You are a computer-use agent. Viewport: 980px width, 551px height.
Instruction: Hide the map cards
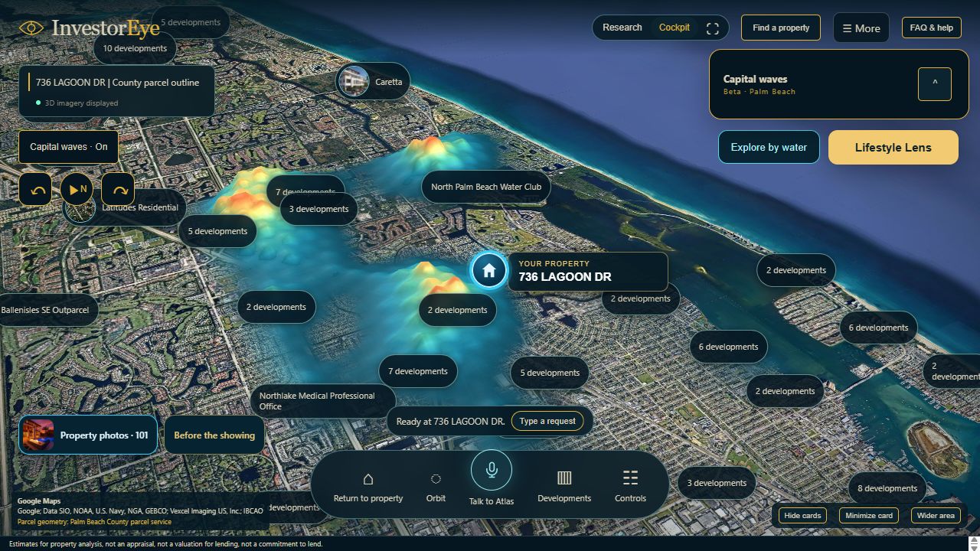[803, 515]
